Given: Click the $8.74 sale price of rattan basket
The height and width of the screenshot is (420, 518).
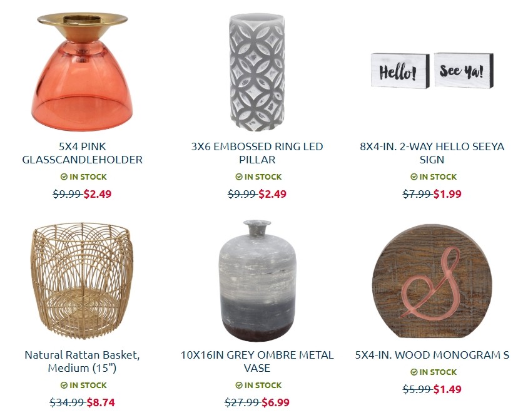Looking at the screenshot, I should coord(101,402).
